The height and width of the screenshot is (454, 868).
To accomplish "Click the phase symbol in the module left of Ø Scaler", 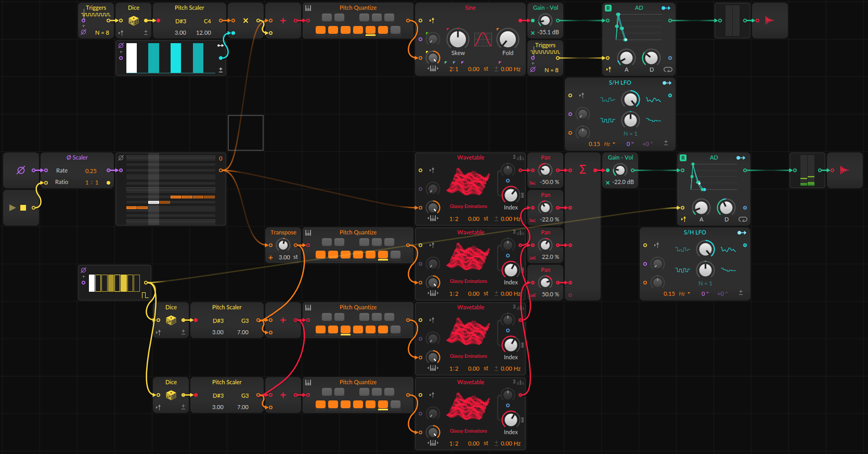I will [21, 170].
